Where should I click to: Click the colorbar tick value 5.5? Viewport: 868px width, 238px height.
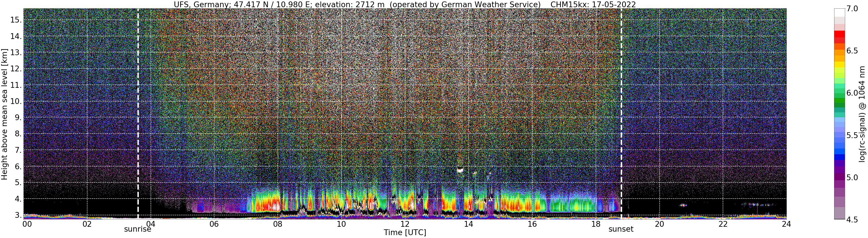tap(852, 135)
